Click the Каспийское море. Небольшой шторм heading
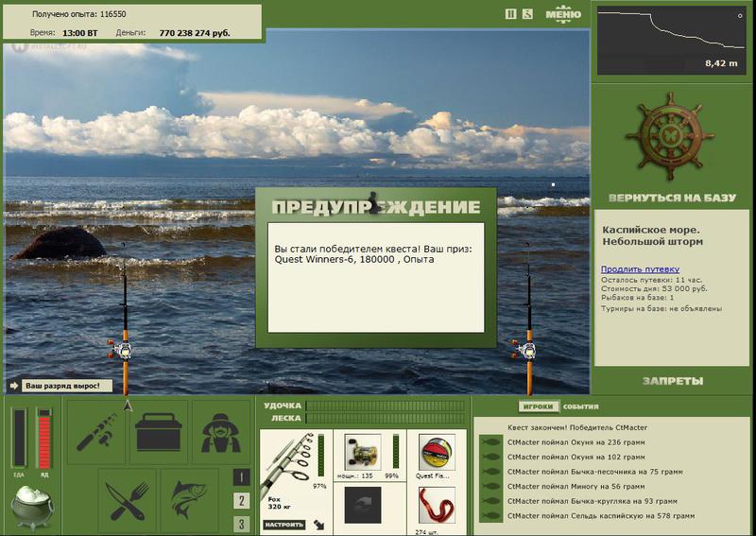Viewport: 756px width, 536px height. point(652,235)
